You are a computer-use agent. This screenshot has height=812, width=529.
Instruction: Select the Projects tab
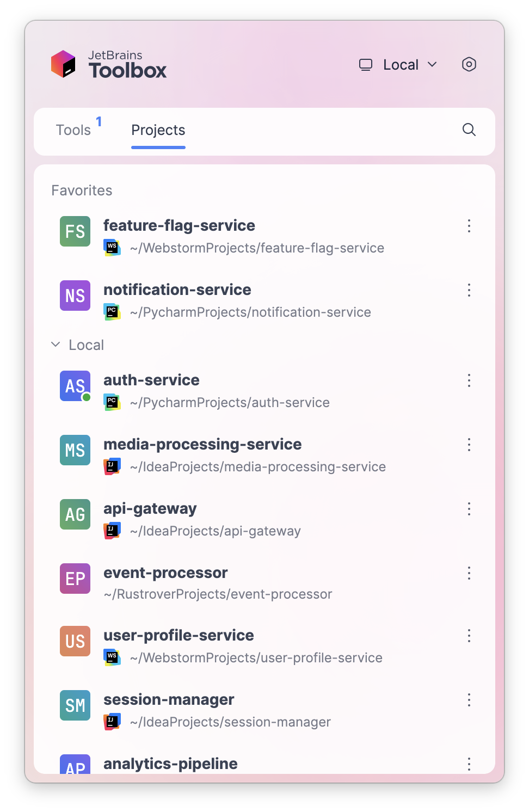coord(158,130)
